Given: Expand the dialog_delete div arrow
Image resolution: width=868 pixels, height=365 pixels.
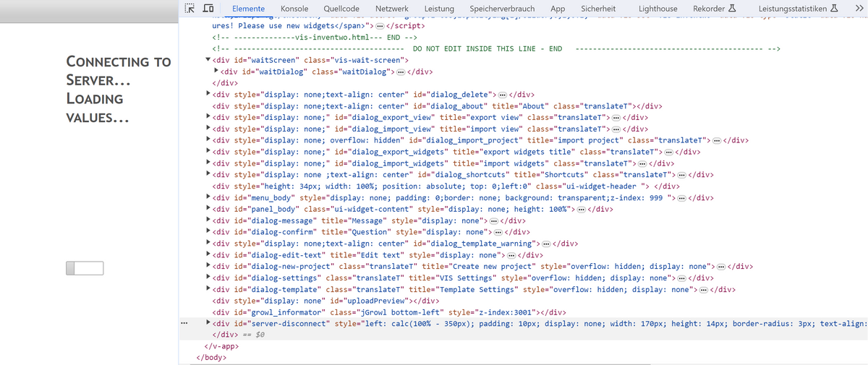Looking at the screenshot, I should pyautogui.click(x=208, y=95).
